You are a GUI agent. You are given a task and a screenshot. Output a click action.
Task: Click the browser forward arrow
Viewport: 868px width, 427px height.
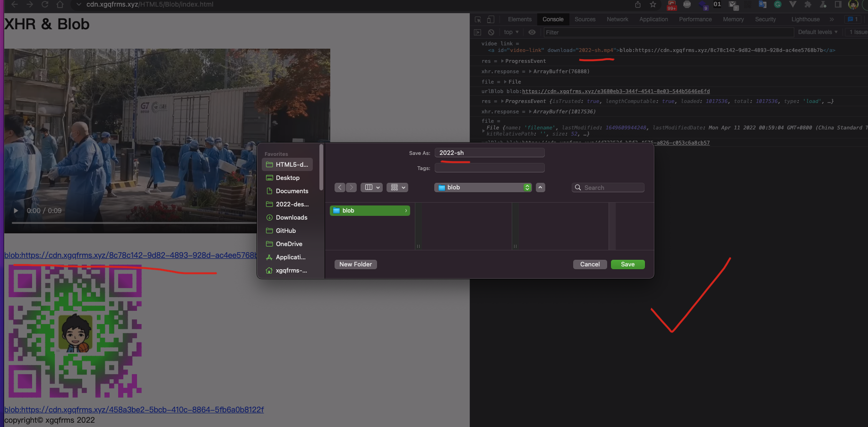pos(30,4)
